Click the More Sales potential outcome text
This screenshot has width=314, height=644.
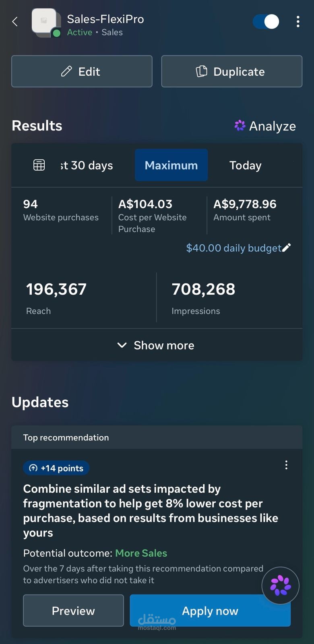click(141, 553)
